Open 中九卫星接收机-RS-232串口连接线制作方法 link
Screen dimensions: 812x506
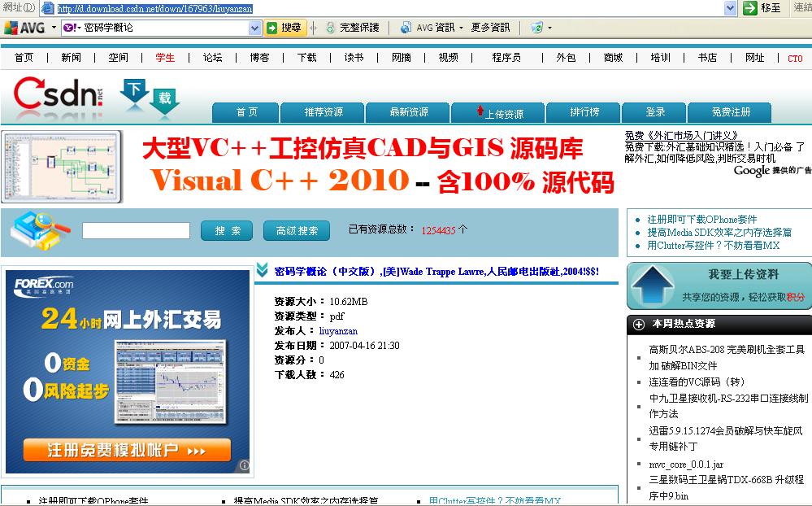pyautogui.click(x=728, y=406)
